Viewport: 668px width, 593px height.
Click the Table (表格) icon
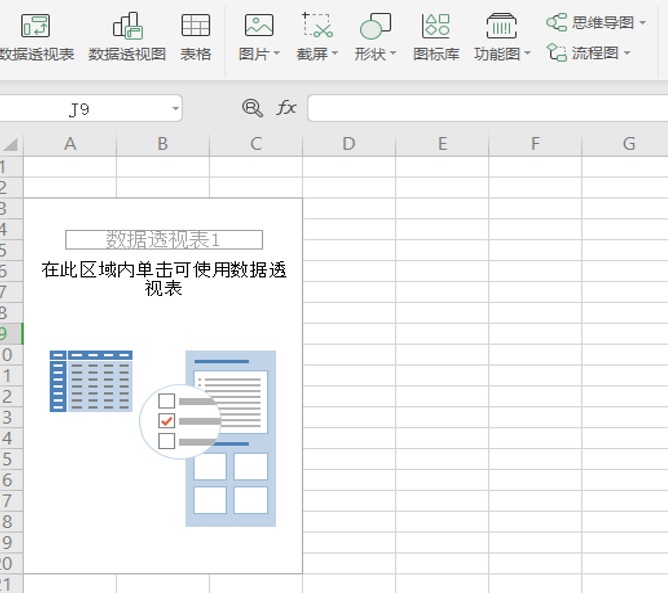click(x=196, y=27)
